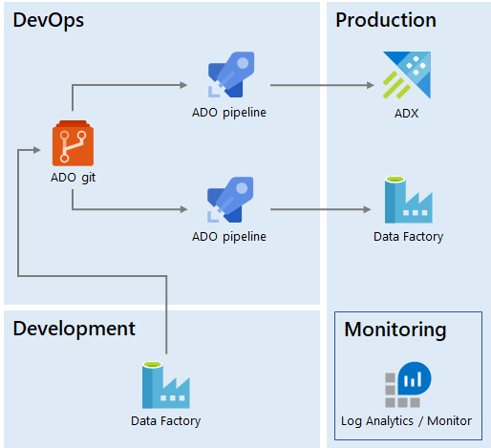
Task: Click the upper ADO pipeline label
Action: coord(229,113)
